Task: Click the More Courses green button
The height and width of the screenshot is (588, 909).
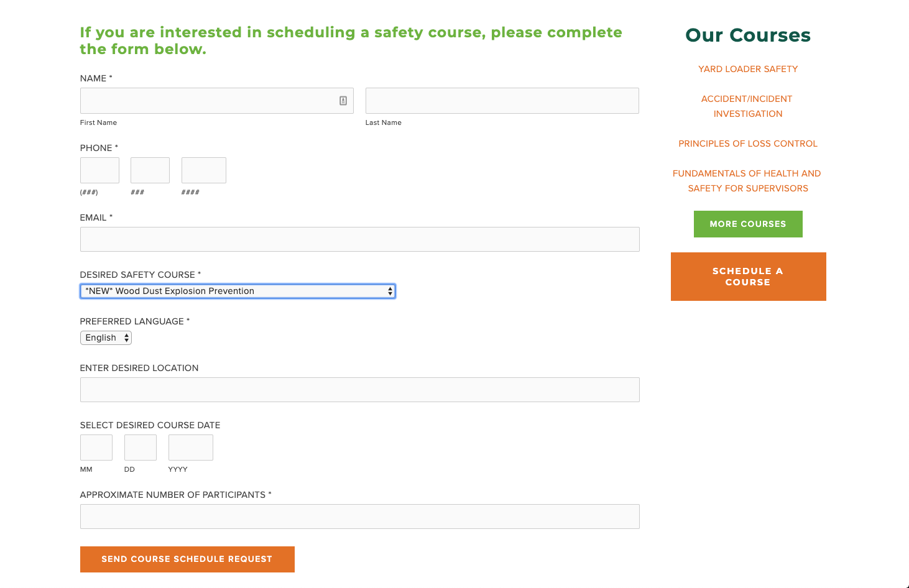Action: point(748,224)
